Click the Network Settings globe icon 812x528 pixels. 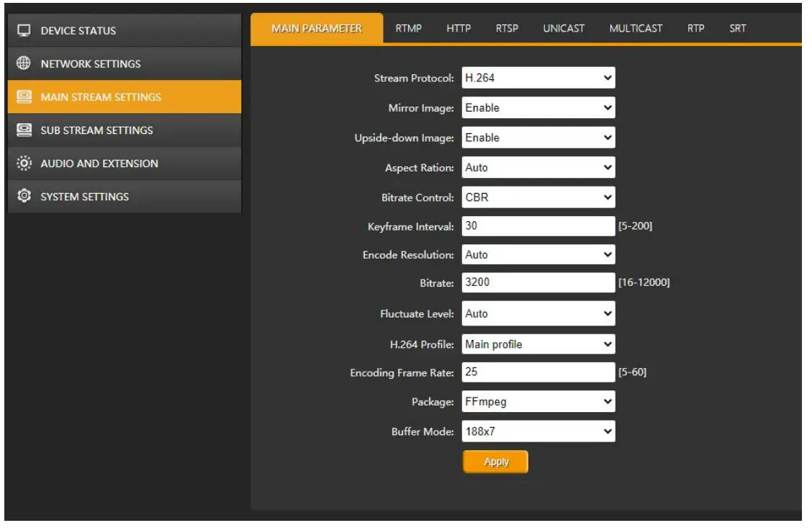click(x=24, y=63)
